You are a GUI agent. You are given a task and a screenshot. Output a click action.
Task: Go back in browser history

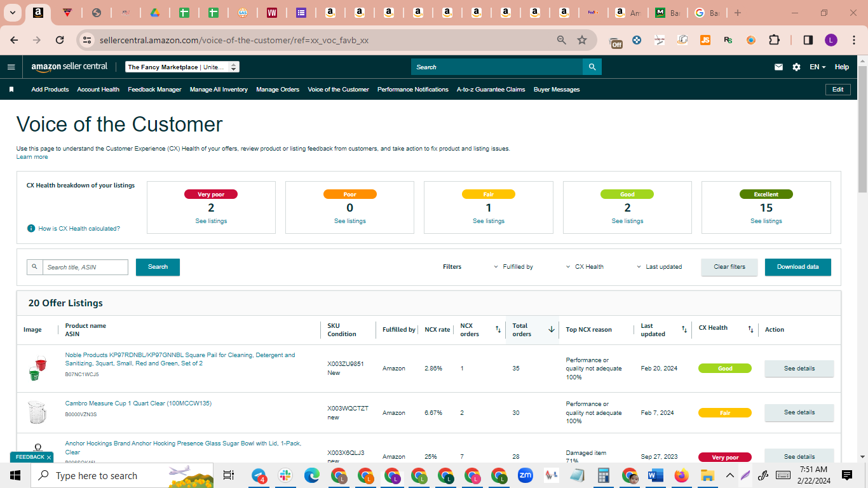[14, 40]
